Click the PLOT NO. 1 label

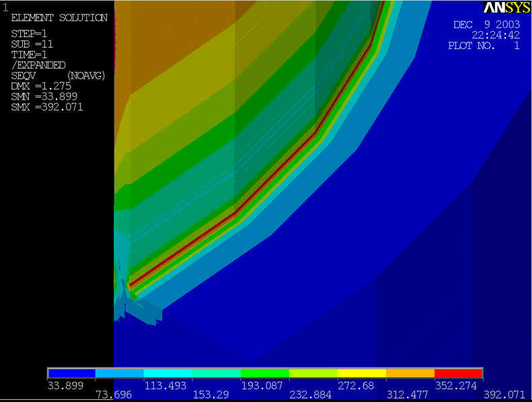pyautogui.click(x=484, y=46)
